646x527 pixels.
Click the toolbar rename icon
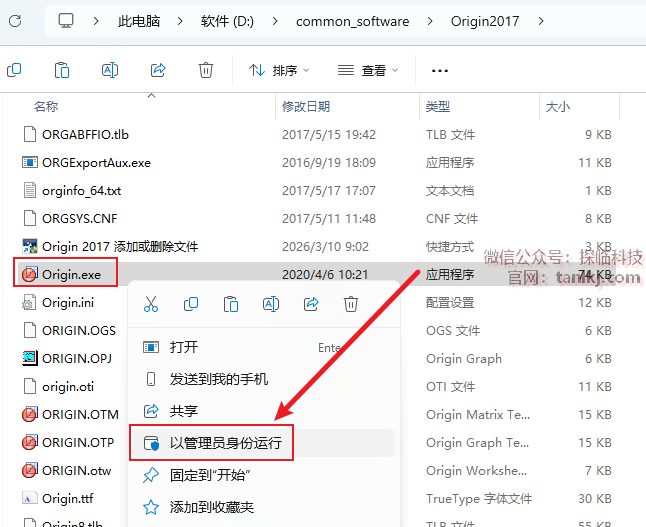tap(110, 70)
